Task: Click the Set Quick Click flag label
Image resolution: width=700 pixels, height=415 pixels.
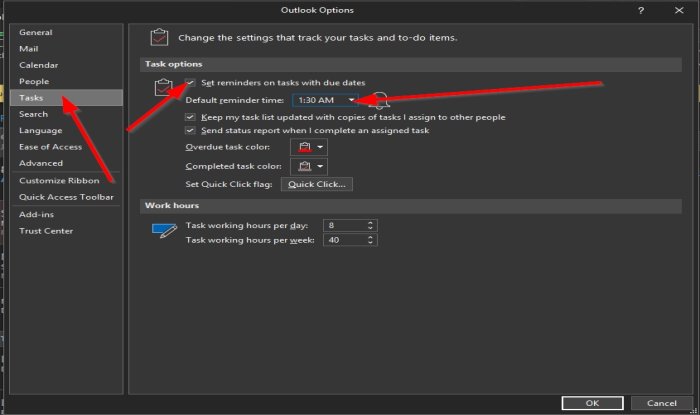Action: [x=229, y=184]
